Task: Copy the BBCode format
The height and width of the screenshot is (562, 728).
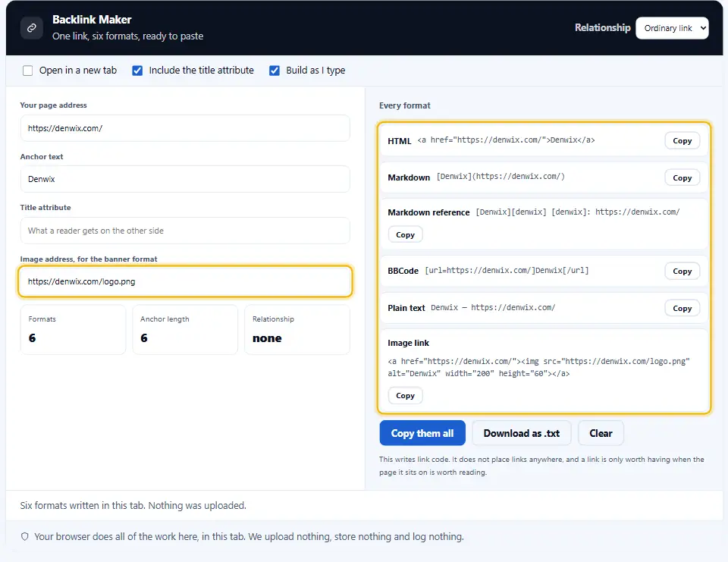Action: pos(682,272)
